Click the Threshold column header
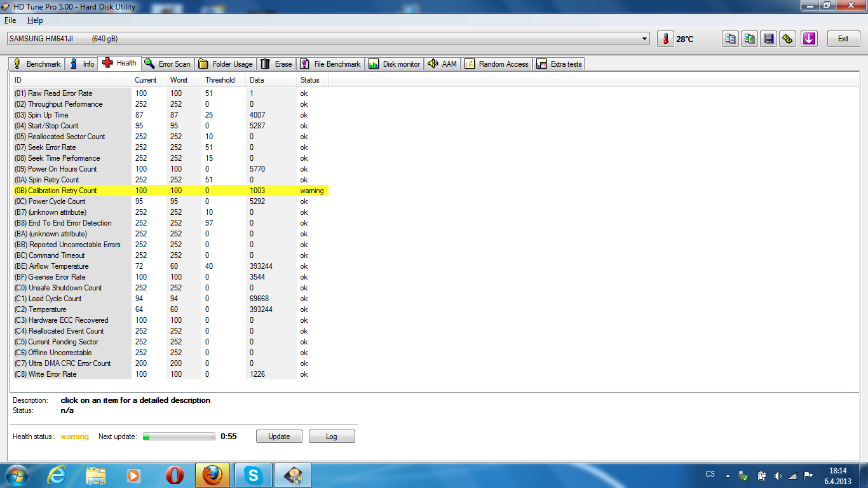This screenshot has height=488, width=868. point(224,80)
